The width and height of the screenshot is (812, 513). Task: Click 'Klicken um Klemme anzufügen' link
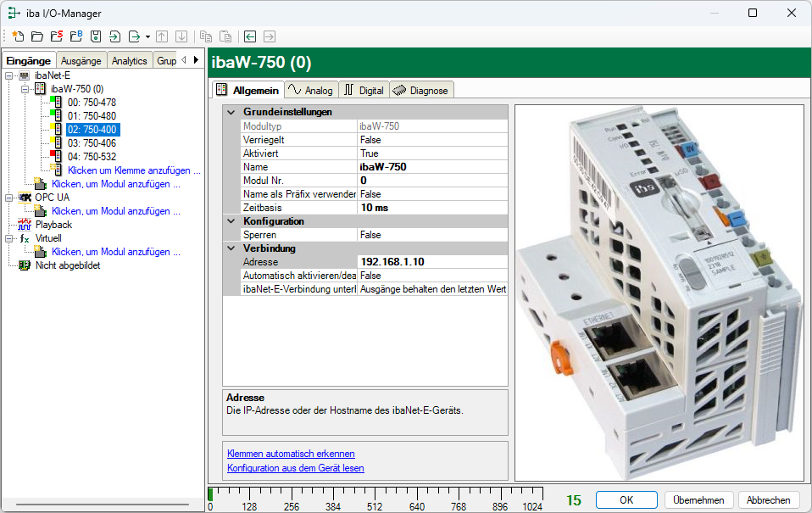[x=134, y=170]
